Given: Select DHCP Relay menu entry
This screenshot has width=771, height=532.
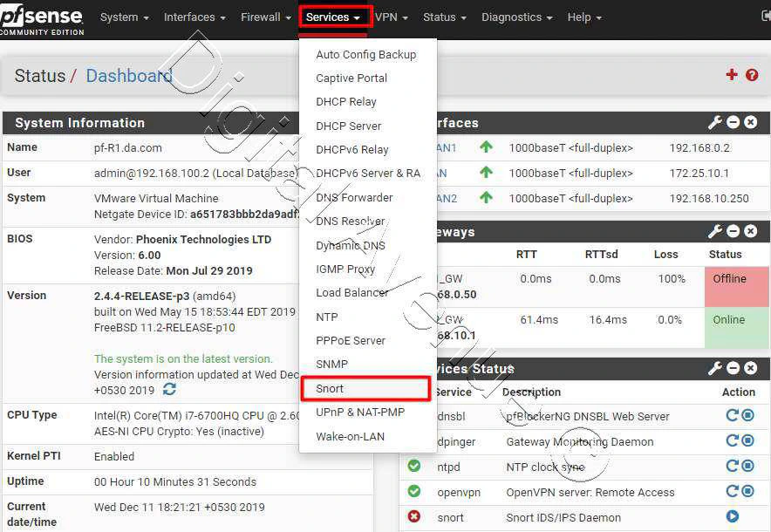Looking at the screenshot, I should 367,102.
